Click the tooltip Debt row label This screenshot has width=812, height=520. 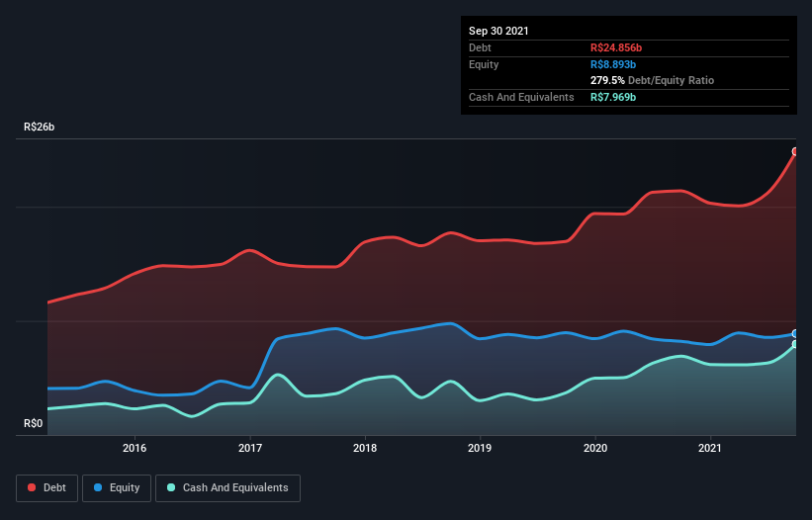(480, 47)
